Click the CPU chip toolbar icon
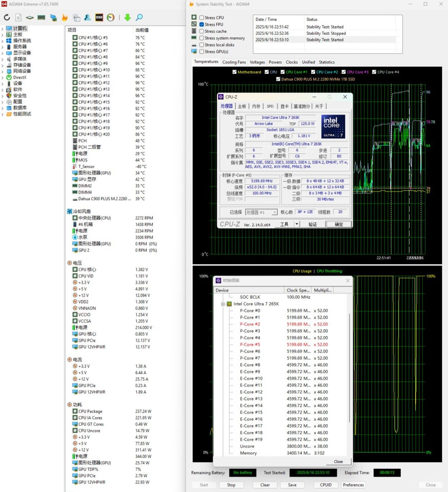 30,18
